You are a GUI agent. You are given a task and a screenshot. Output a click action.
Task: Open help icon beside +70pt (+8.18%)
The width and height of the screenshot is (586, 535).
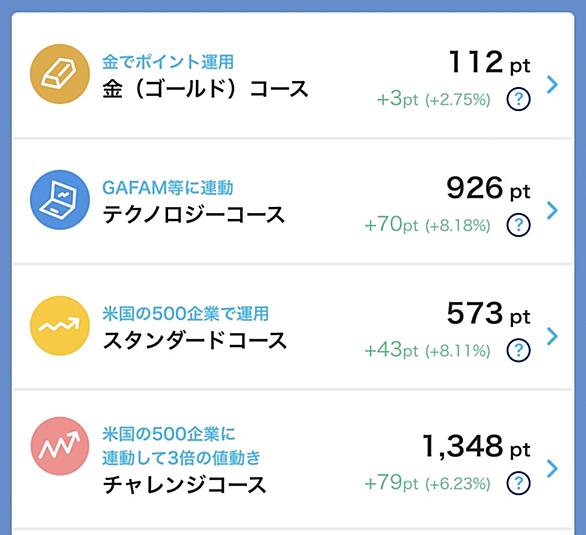[x=518, y=225]
